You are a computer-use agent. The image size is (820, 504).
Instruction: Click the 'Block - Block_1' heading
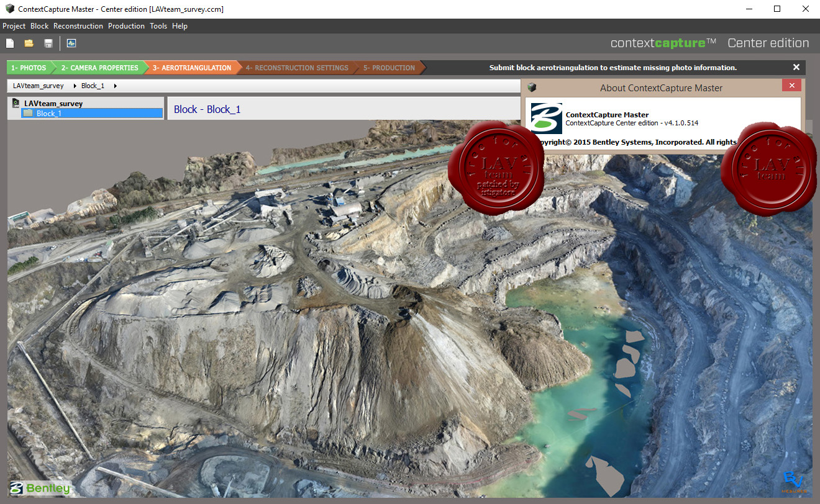(207, 109)
